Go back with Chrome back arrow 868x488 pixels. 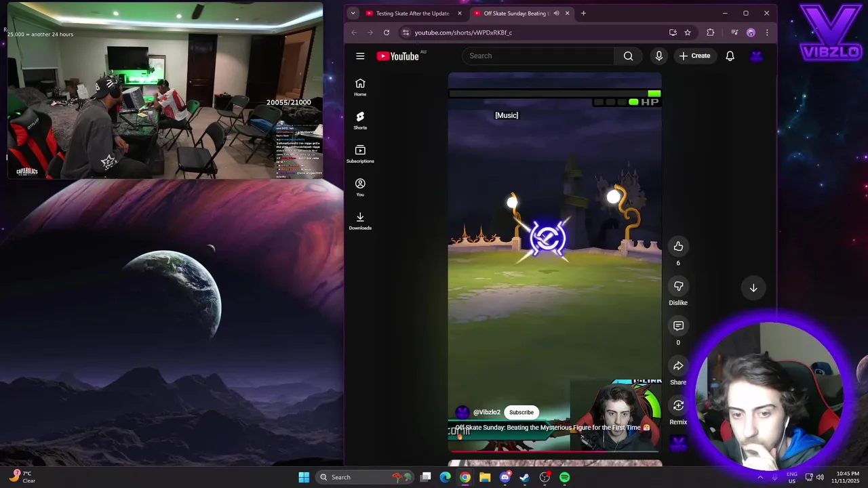tap(354, 33)
